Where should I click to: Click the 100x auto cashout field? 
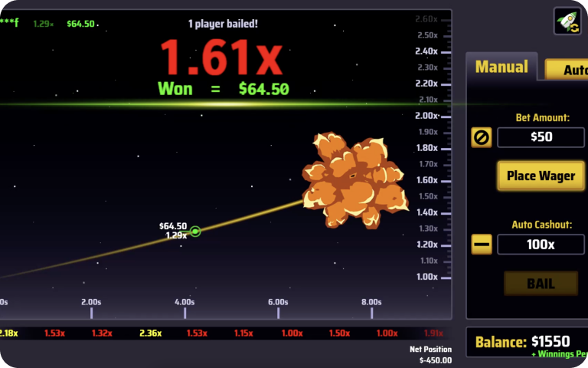pos(541,245)
